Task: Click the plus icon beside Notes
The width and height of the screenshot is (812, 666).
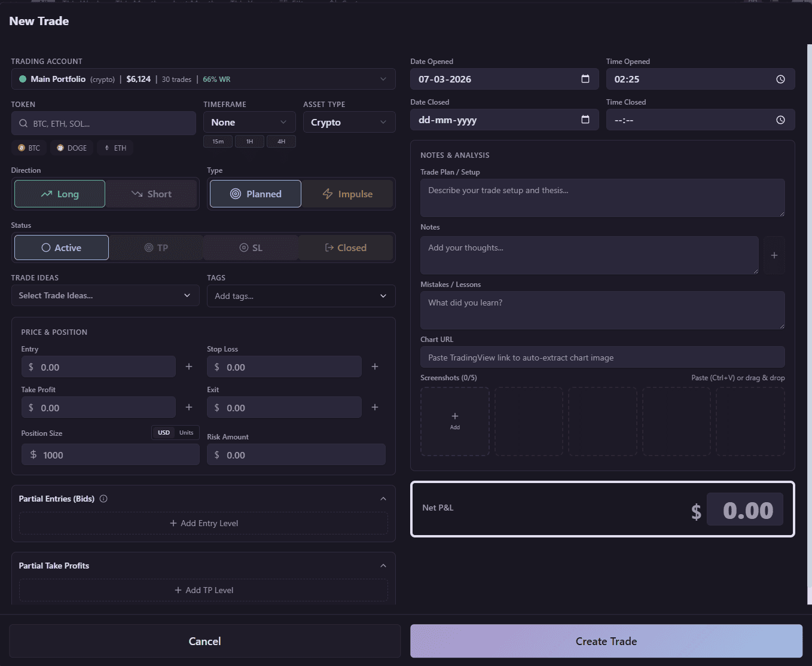Action: pos(774,255)
